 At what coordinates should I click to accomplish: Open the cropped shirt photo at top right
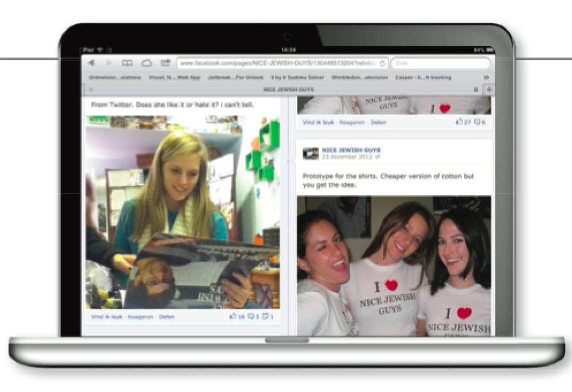click(x=394, y=105)
